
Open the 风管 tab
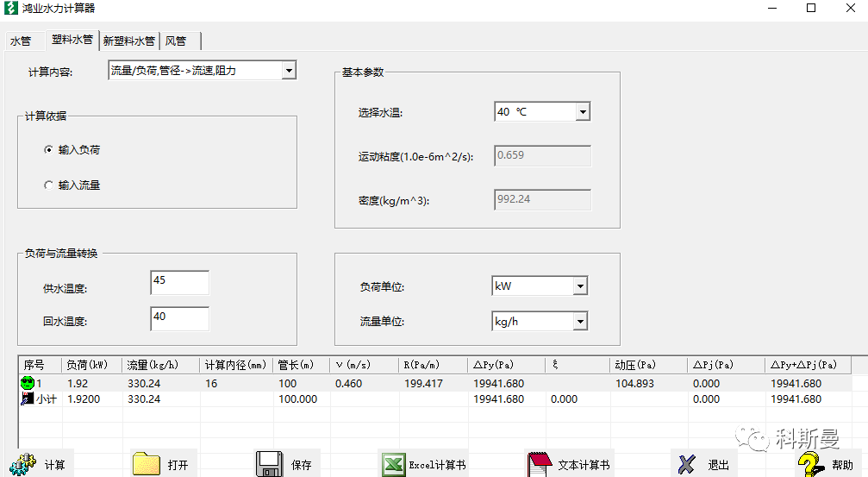point(177,41)
